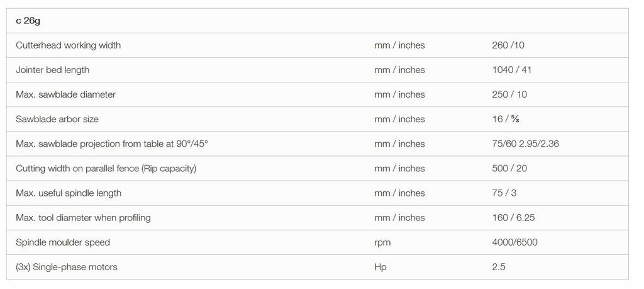Click the 16 / ⅝ arbor value
This screenshot has width=644, height=289.
tap(506, 119)
